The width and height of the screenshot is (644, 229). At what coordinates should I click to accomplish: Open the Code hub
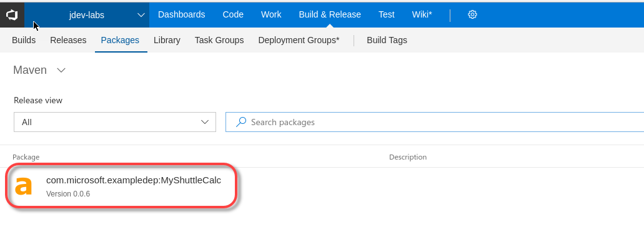click(233, 15)
